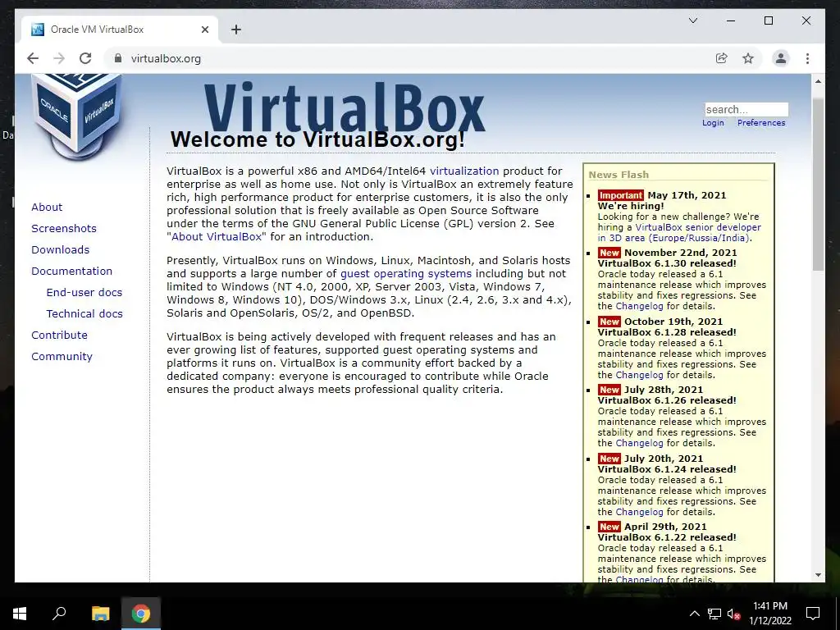
Task: Open Chrome's three-dot menu
Action: point(807,58)
